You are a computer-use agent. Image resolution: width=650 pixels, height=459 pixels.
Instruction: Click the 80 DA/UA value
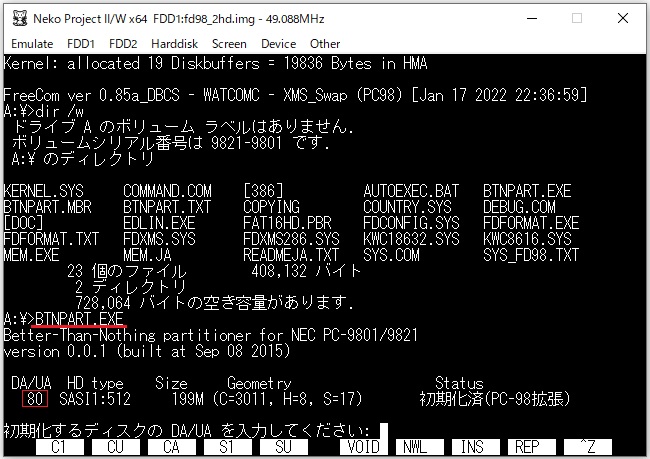35,399
